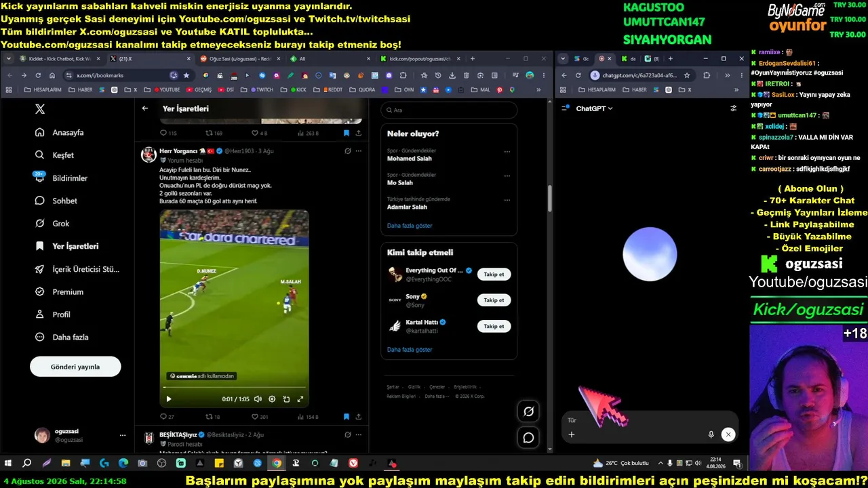Like the top tweet with 4 B likes
This screenshot has width=868, height=488.
(259, 134)
